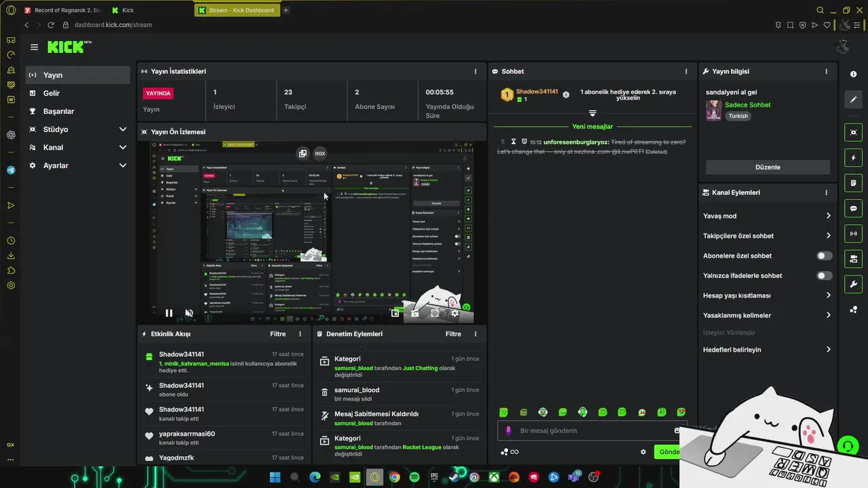The width and height of the screenshot is (868, 488).
Task: Switch to the Kick browser tab
Action: (149, 10)
